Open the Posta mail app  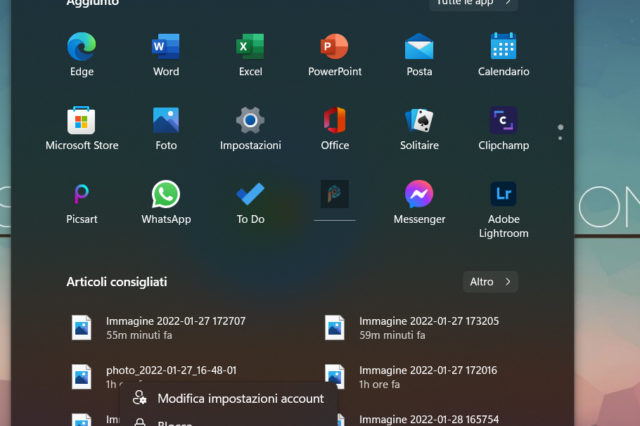coord(419,54)
